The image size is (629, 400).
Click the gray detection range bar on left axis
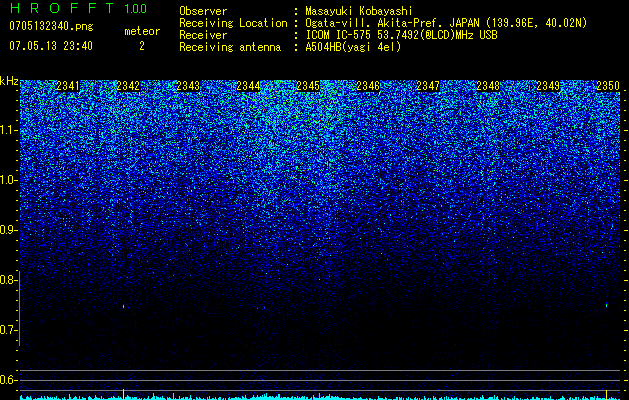pyautogui.click(x=19, y=308)
